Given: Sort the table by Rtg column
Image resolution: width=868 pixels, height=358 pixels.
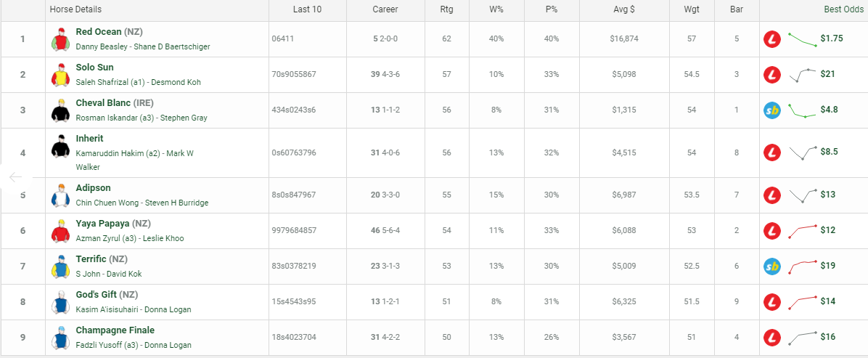Looking at the screenshot, I should 446,9.
